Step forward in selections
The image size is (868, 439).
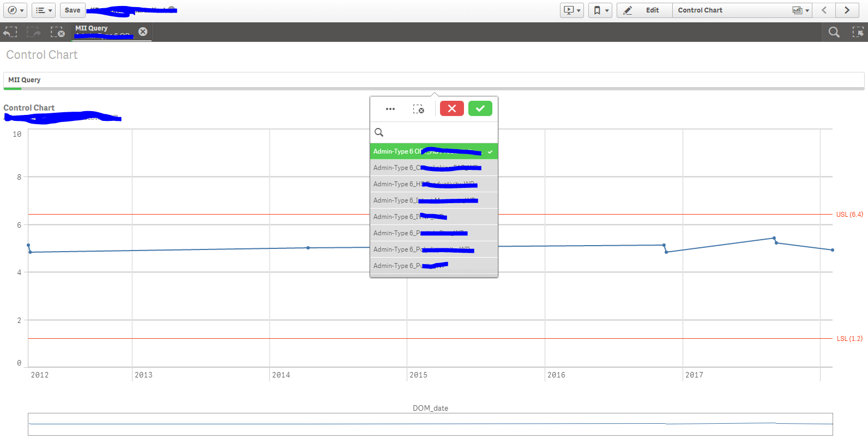coord(34,32)
